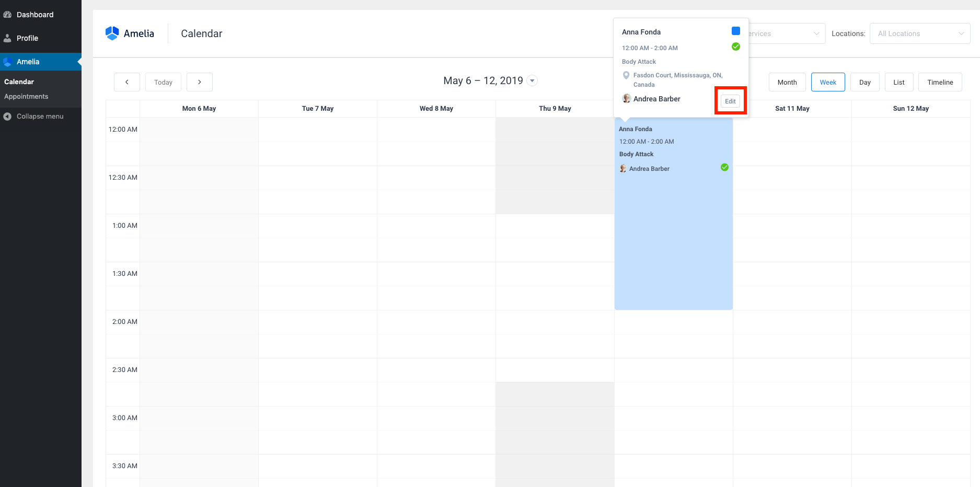Open Appointments in the Amelia sidebar menu
Viewport: 980px width, 487px height.
(26, 96)
